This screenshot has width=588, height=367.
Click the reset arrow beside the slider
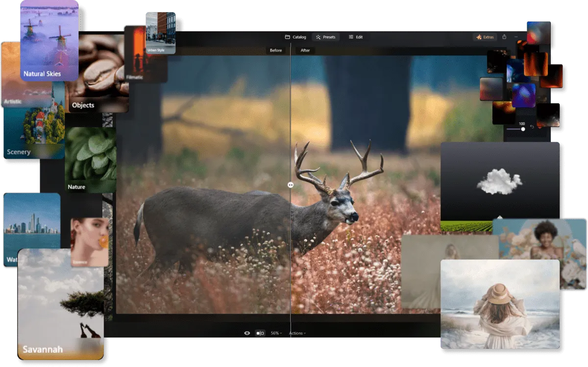(x=532, y=127)
